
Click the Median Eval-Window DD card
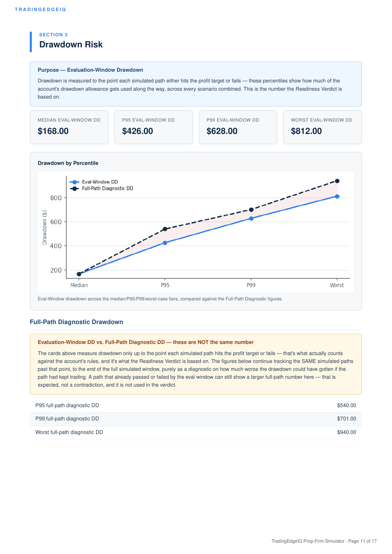click(69, 127)
